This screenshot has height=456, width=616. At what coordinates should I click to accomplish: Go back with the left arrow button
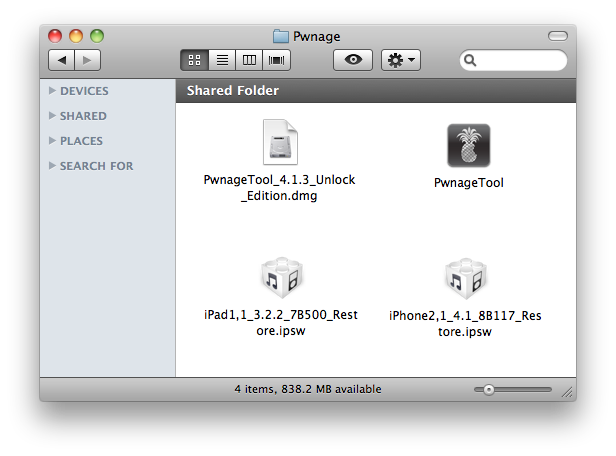click(61, 60)
